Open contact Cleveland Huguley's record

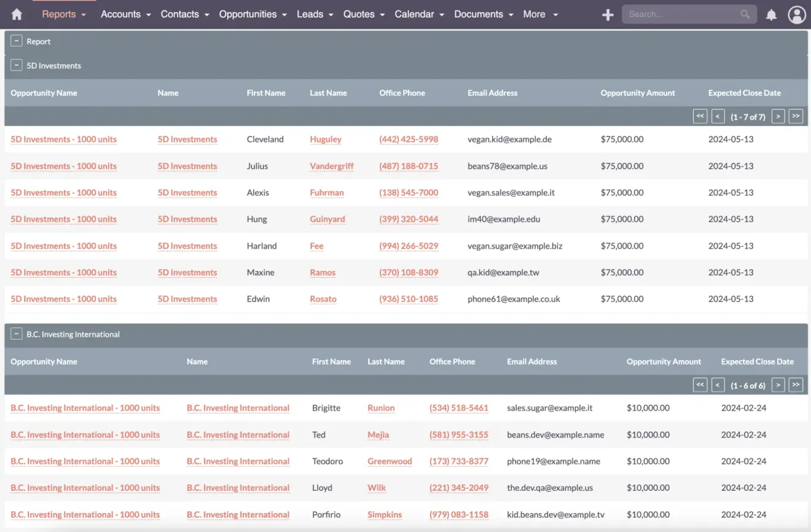[x=326, y=139]
